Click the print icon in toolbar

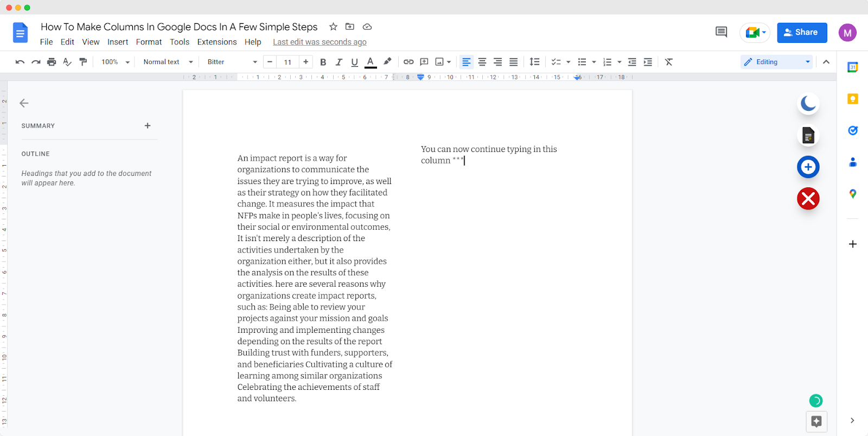pyautogui.click(x=52, y=62)
